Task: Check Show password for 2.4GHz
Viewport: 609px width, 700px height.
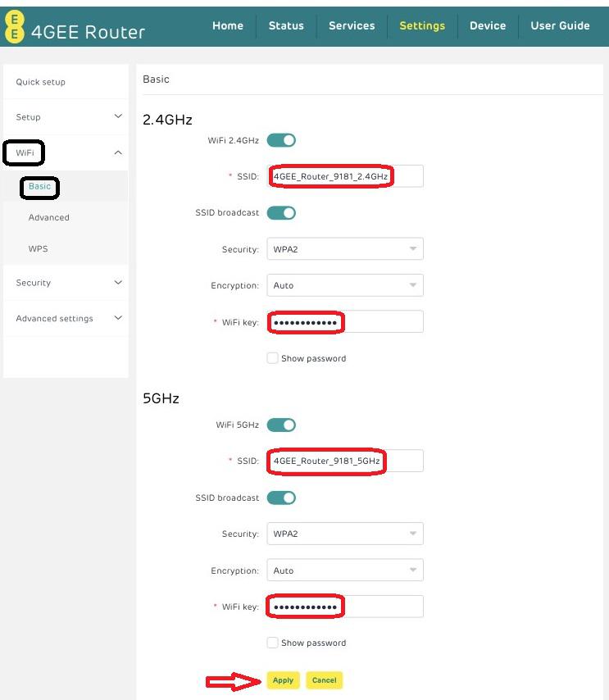Action: tap(272, 358)
